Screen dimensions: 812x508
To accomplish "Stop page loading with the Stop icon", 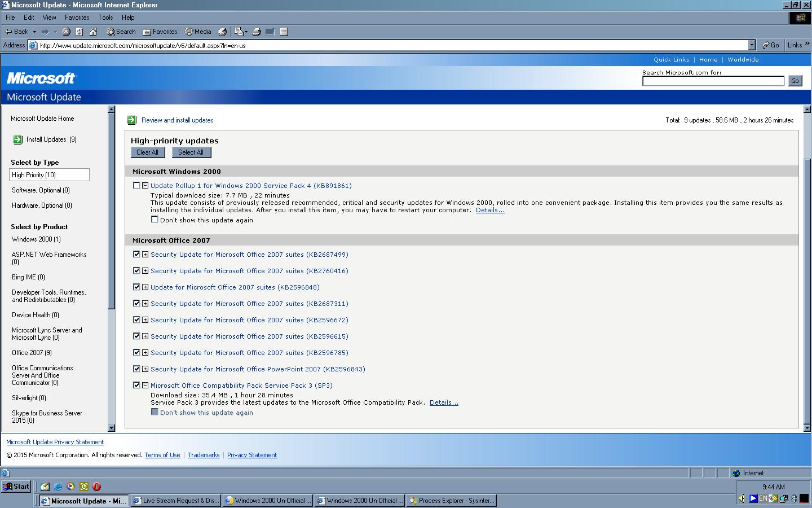I will 66,32.
